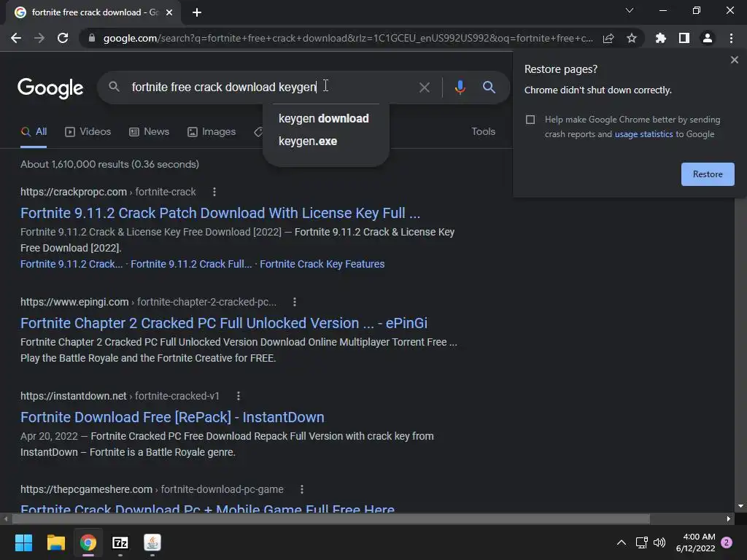747x560 pixels.
Task: Select the All results tab
Action: [34, 132]
